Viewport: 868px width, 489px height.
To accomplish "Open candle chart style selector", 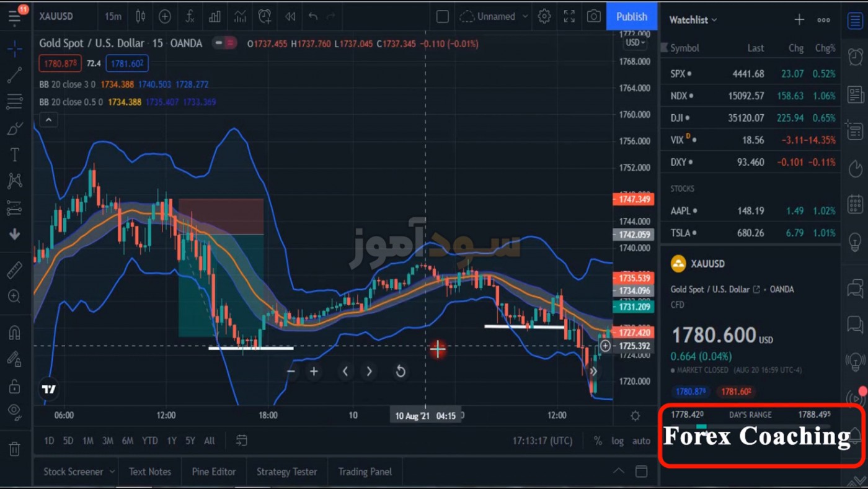I will (141, 17).
